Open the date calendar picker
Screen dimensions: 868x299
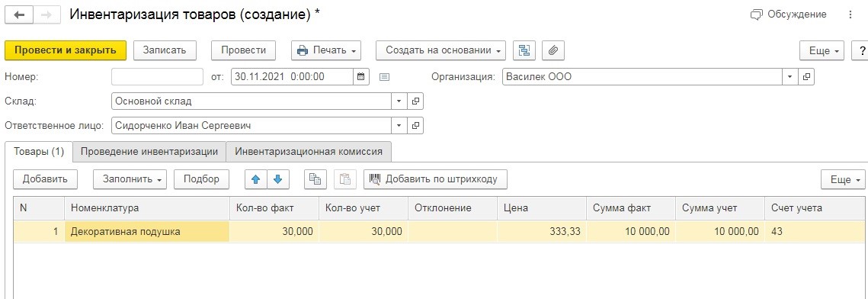tap(361, 77)
